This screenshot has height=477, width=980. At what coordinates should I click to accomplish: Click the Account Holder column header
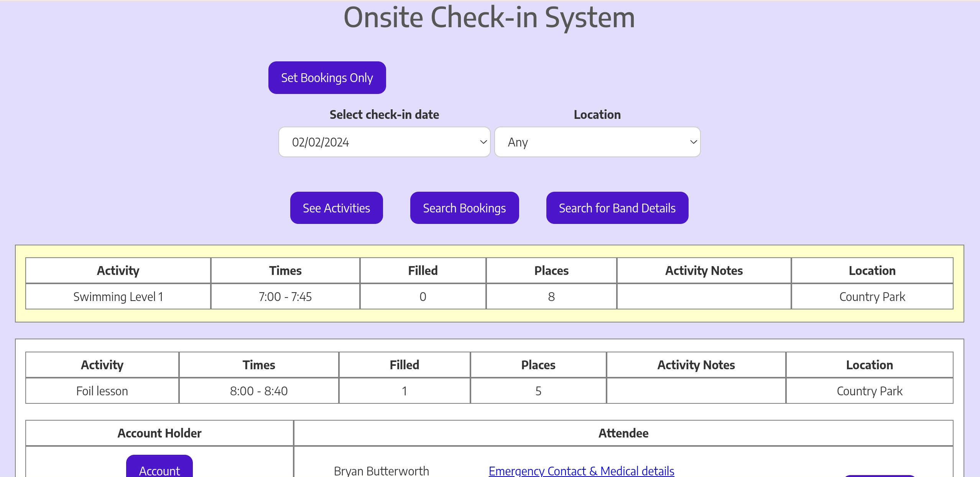[159, 433]
